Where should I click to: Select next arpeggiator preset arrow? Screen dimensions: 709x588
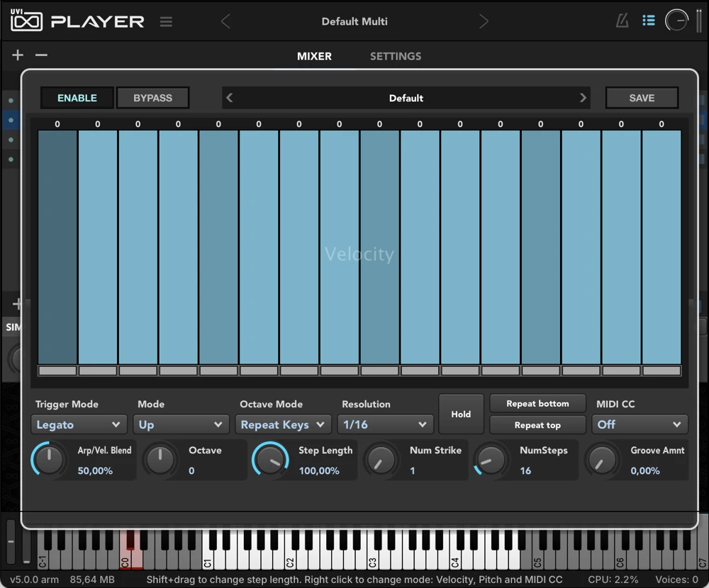coord(583,98)
